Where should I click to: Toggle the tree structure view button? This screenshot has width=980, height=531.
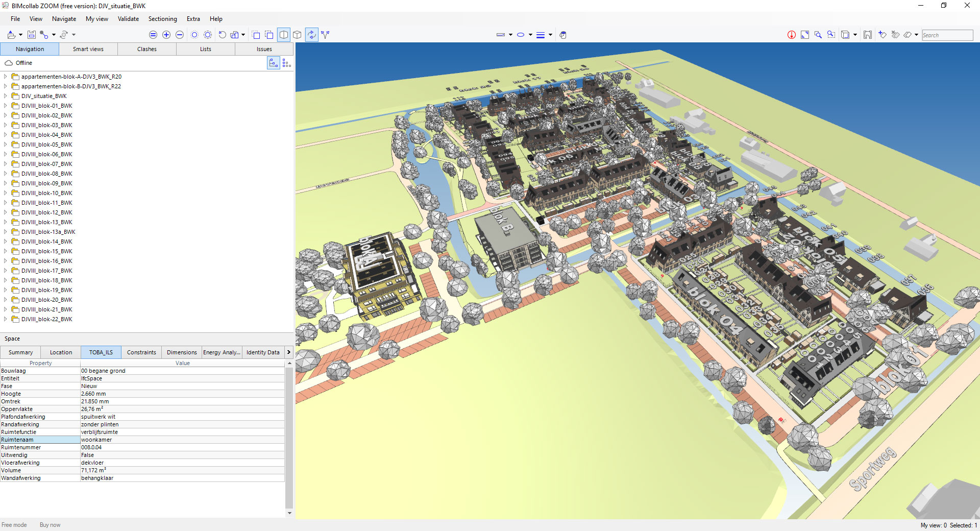coord(274,63)
